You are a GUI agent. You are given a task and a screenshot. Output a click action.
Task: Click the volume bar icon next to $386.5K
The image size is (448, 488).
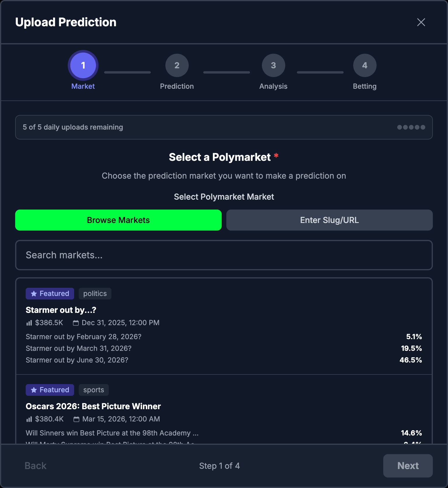coord(29,323)
